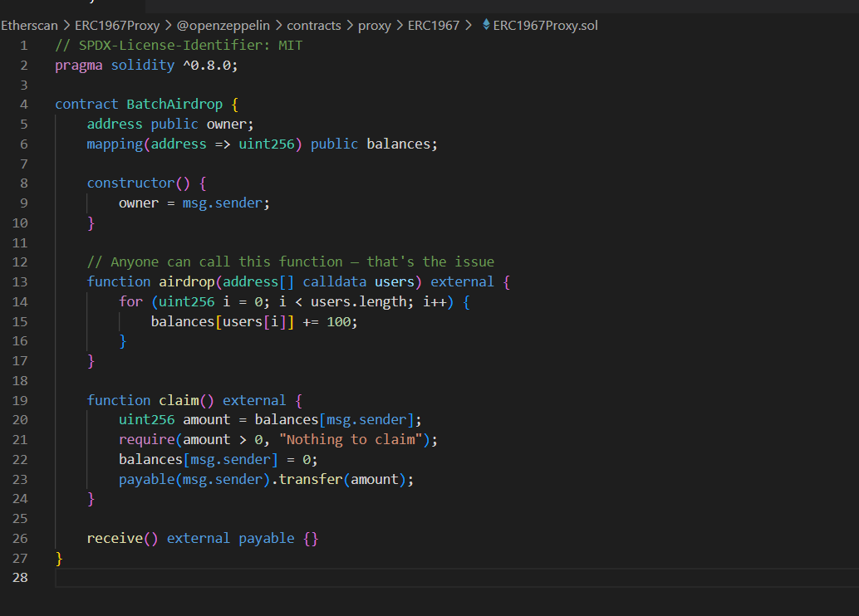Click the SPDX-License-Identifier comment
859x616 pixels.
pyautogui.click(x=179, y=46)
